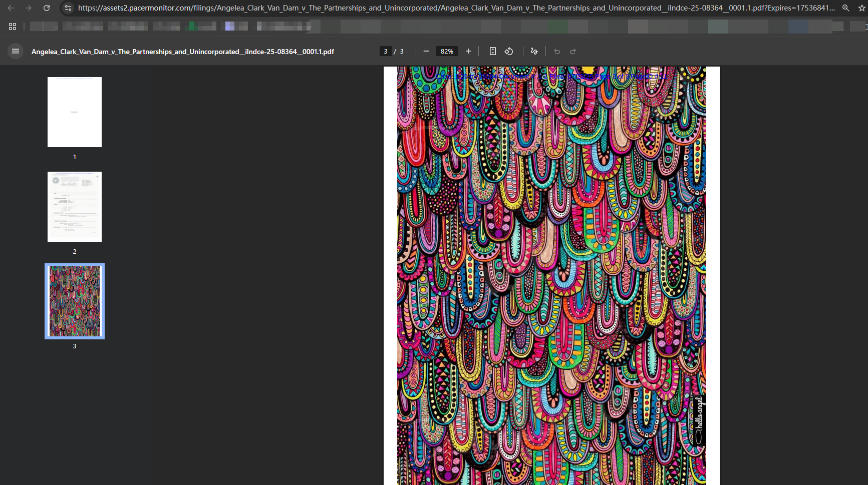Click the current page number field
Viewport: 868px width, 485px height.
(x=385, y=51)
